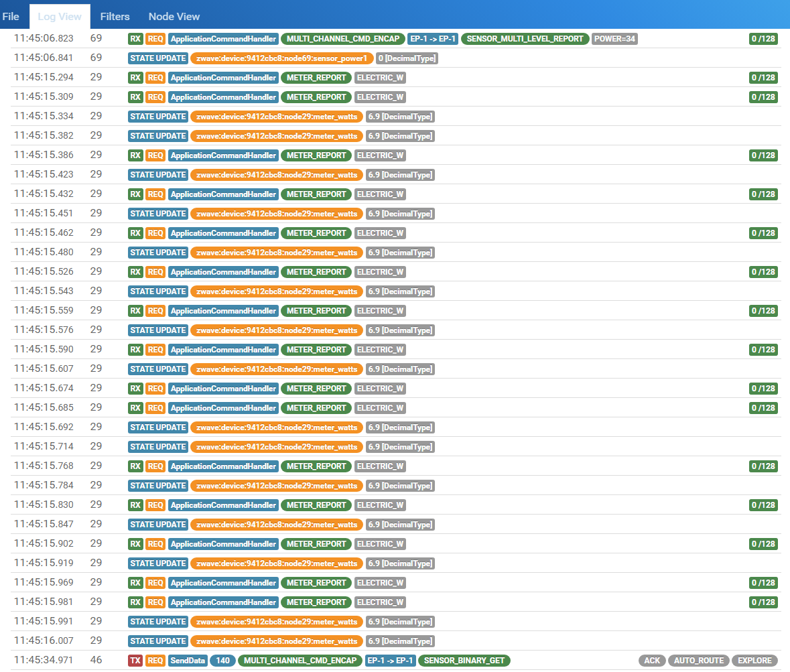Click the STATE UPDATE badge at 11:45:15.784
Image resolution: width=790 pixels, height=672 pixels.
click(x=157, y=486)
